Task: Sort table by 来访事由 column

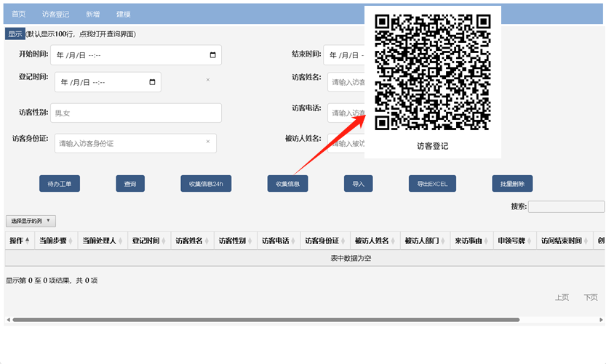Action: (x=472, y=241)
